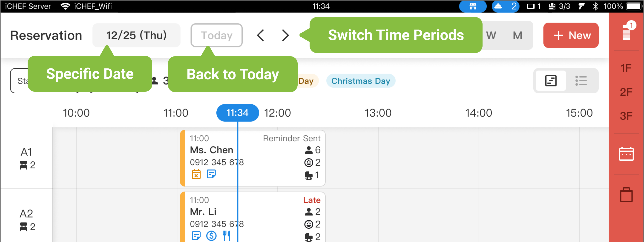Viewport: 644px width, 242px height.
Task: Click the blue store icon in status bar
Action: 472,6
